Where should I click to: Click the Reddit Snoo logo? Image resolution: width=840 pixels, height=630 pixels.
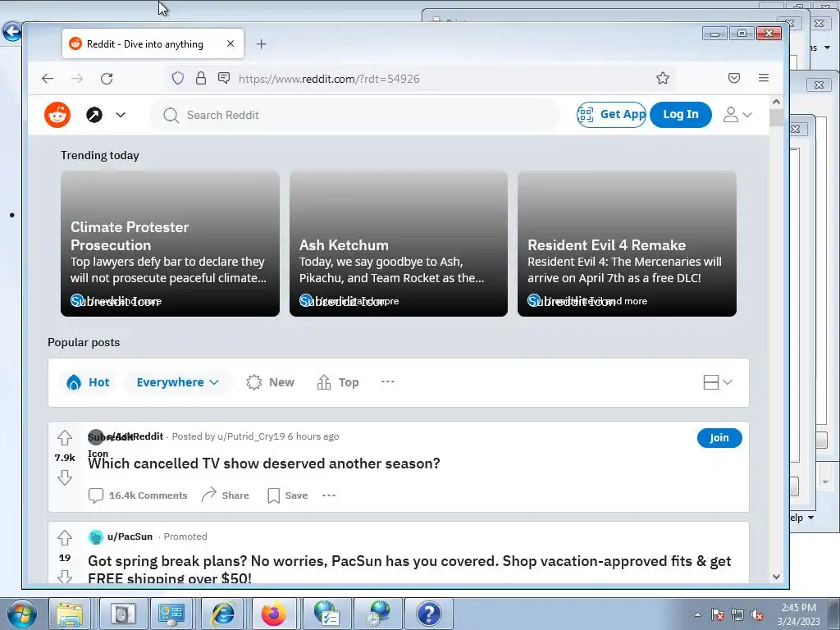pyautogui.click(x=57, y=115)
